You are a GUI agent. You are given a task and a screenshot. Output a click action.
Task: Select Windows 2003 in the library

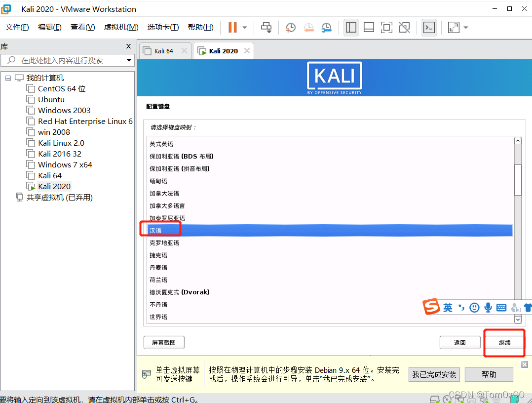pos(64,110)
